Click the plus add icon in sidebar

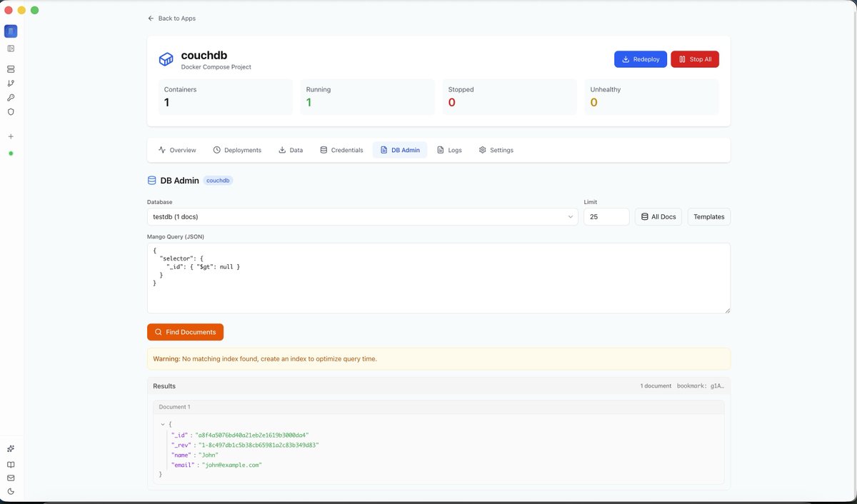click(x=11, y=136)
